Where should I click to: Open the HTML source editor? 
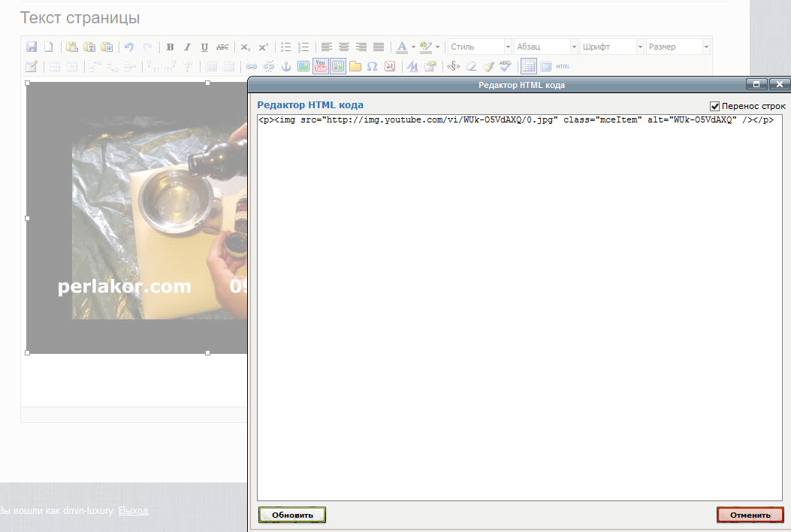(563, 66)
